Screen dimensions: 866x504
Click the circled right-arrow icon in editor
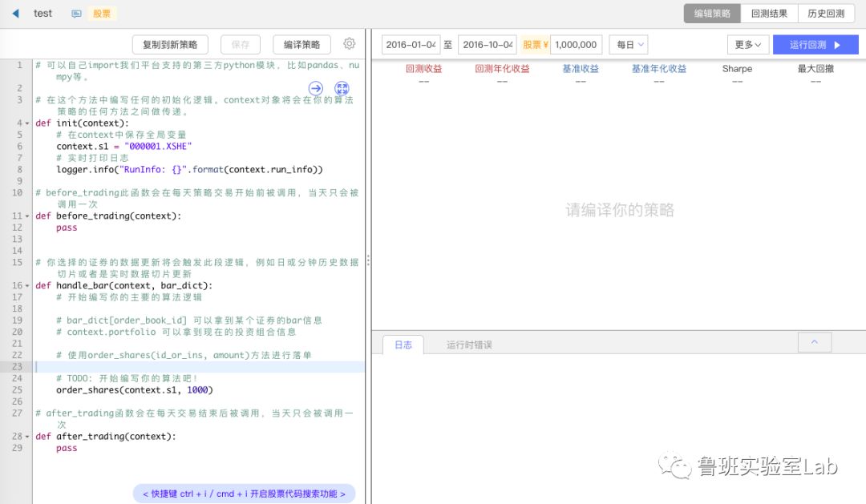[x=315, y=88]
